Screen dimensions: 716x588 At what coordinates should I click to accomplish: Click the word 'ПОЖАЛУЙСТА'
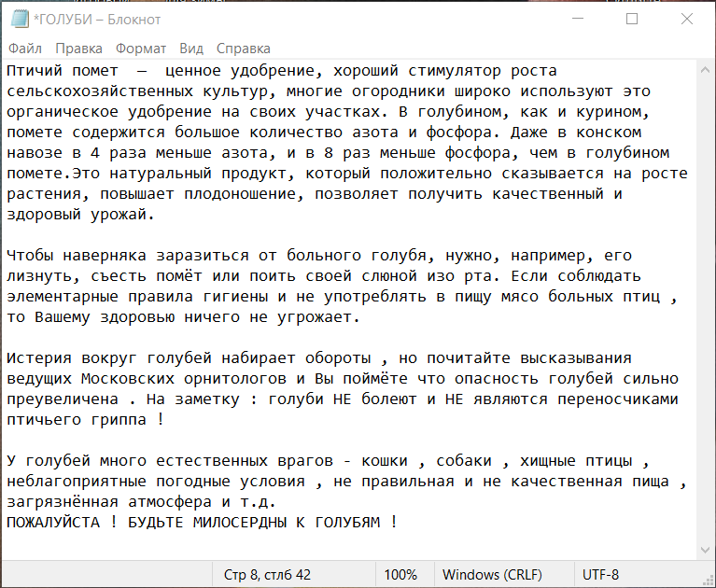tap(53, 523)
